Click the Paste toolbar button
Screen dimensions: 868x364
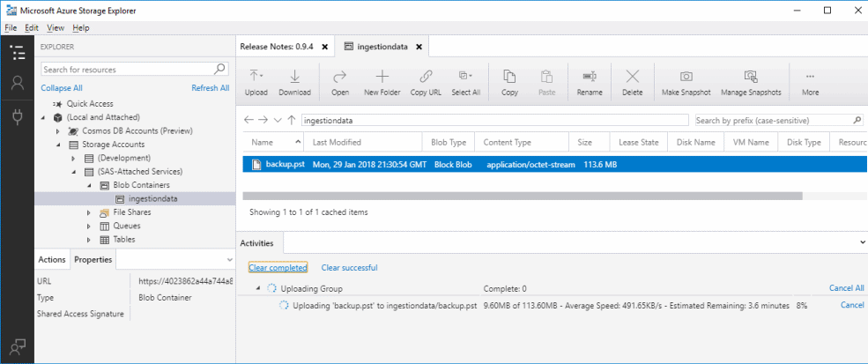coord(547,83)
